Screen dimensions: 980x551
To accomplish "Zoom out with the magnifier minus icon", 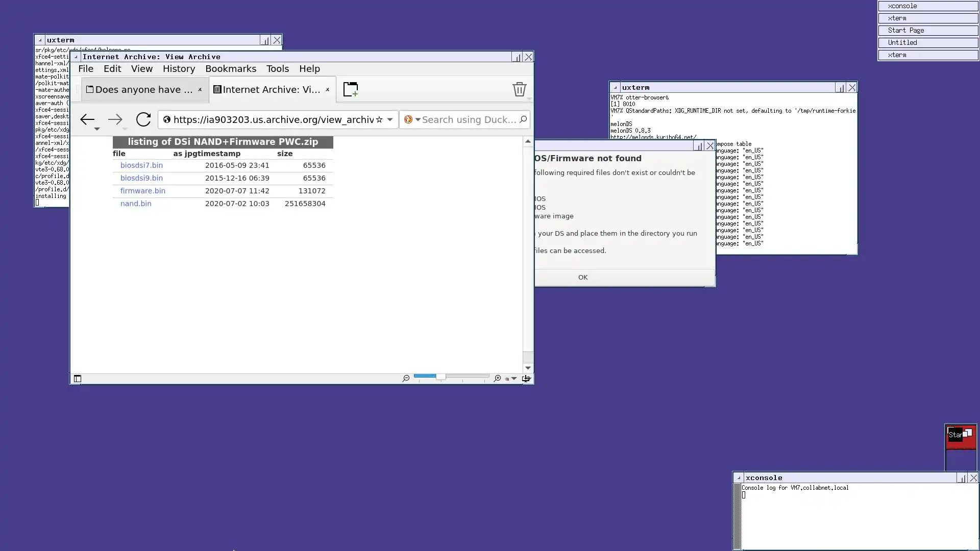I will tap(406, 378).
